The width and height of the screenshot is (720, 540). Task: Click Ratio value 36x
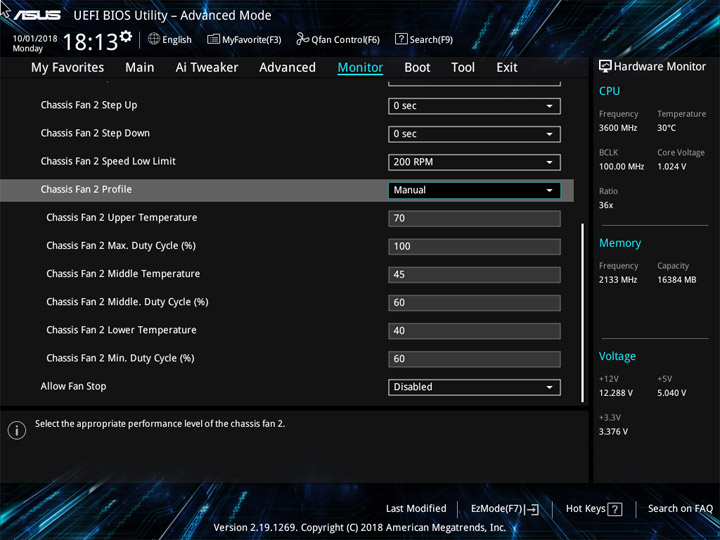606,205
